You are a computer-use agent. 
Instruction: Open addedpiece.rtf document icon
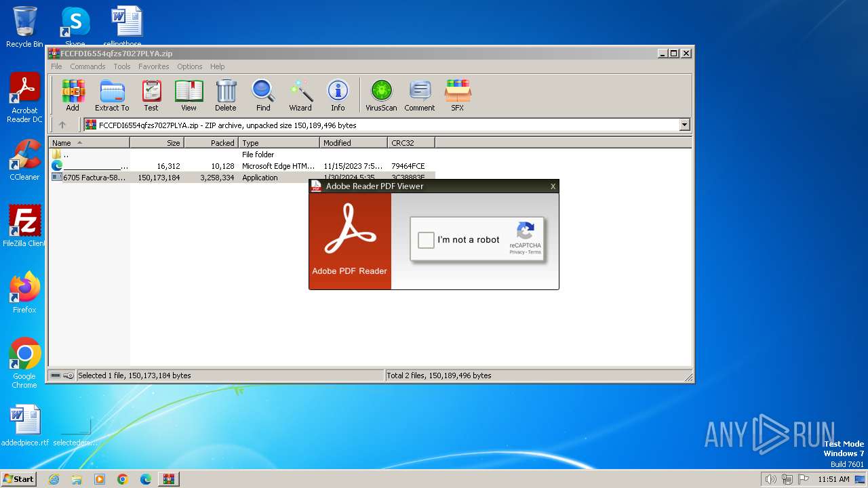[25, 426]
